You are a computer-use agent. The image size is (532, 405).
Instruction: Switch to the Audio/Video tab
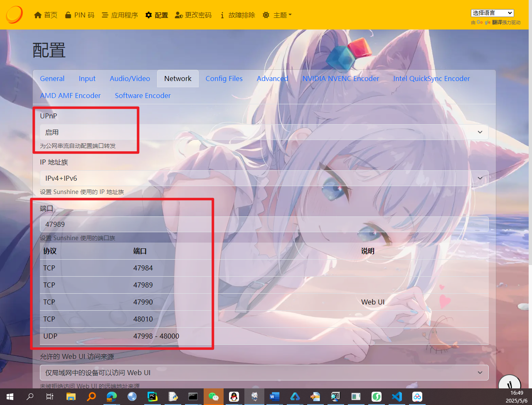tap(130, 79)
